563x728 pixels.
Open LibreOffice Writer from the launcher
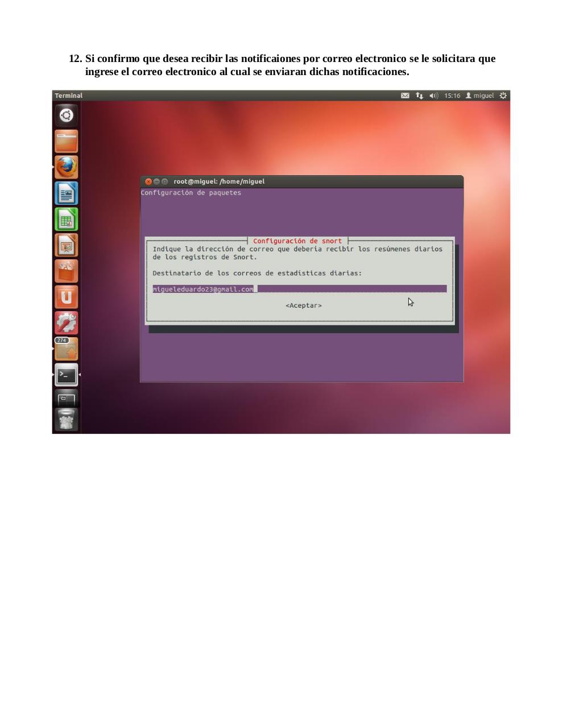(x=67, y=193)
